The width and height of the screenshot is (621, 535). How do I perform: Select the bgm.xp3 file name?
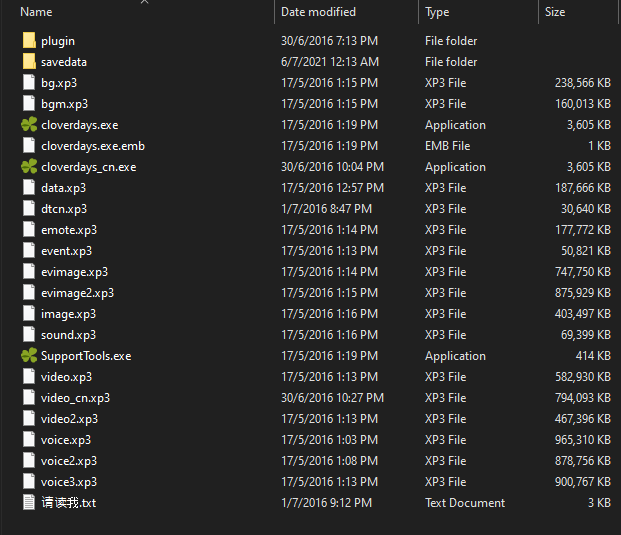click(64, 104)
